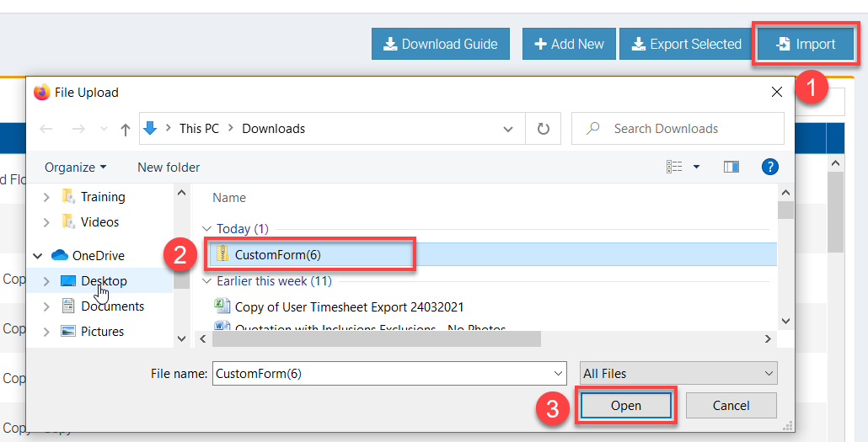Select Documents in the navigation tree
The width and height of the screenshot is (868, 442).
coord(112,306)
